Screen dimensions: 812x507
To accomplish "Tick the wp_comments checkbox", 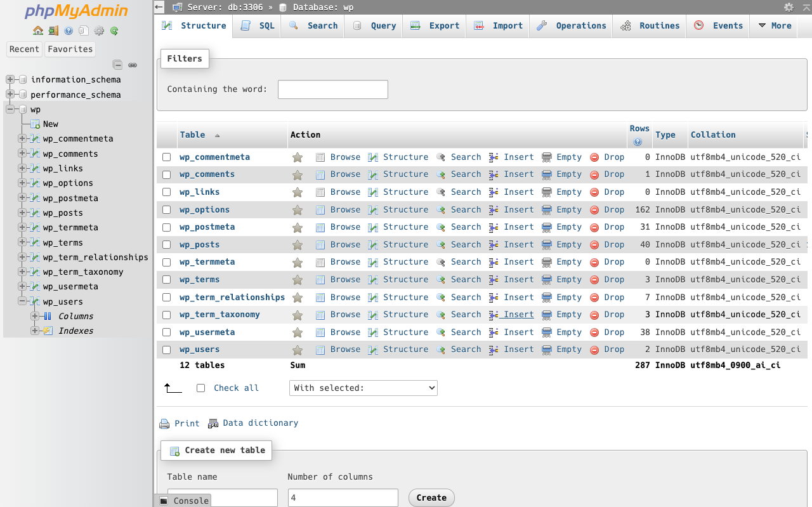I will tap(167, 174).
